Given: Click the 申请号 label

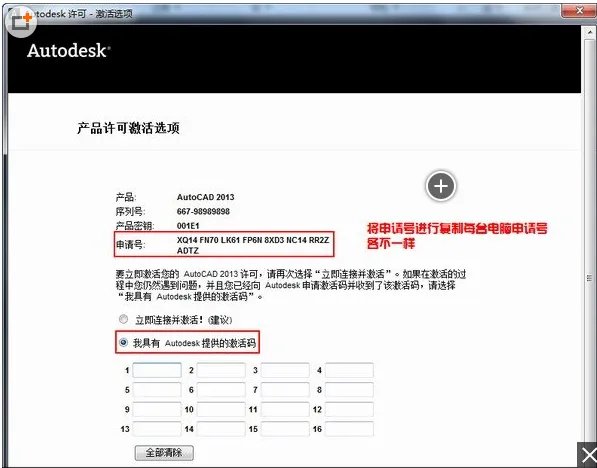Looking at the screenshot, I should 131,245.
